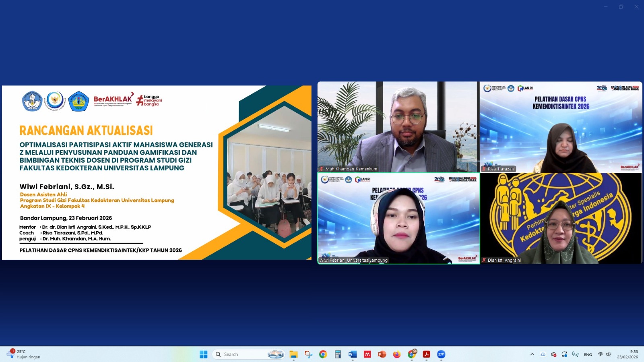
Task: Launch Adobe Acrobat from the taskbar
Action: tap(426, 354)
